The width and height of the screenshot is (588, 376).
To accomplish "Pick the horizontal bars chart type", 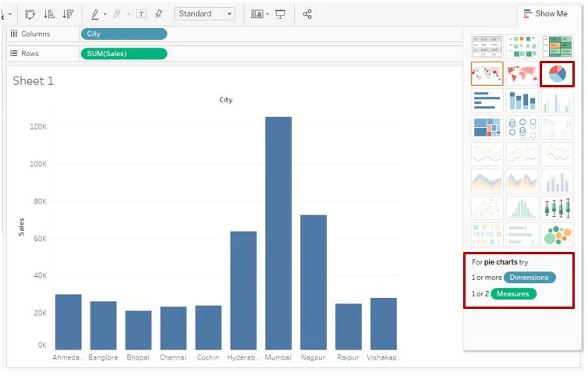I will pyautogui.click(x=487, y=101).
